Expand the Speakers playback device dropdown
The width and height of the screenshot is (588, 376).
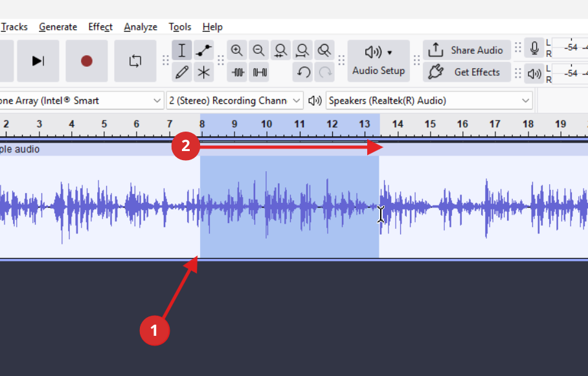click(429, 100)
